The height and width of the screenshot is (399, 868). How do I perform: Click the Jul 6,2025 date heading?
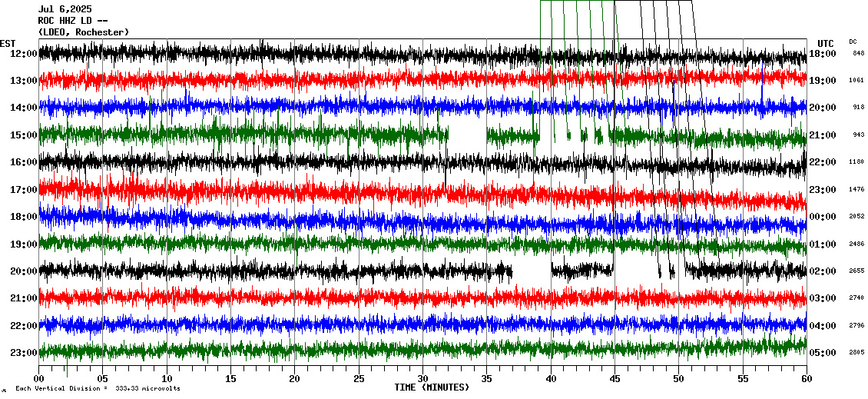click(x=65, y=9)
